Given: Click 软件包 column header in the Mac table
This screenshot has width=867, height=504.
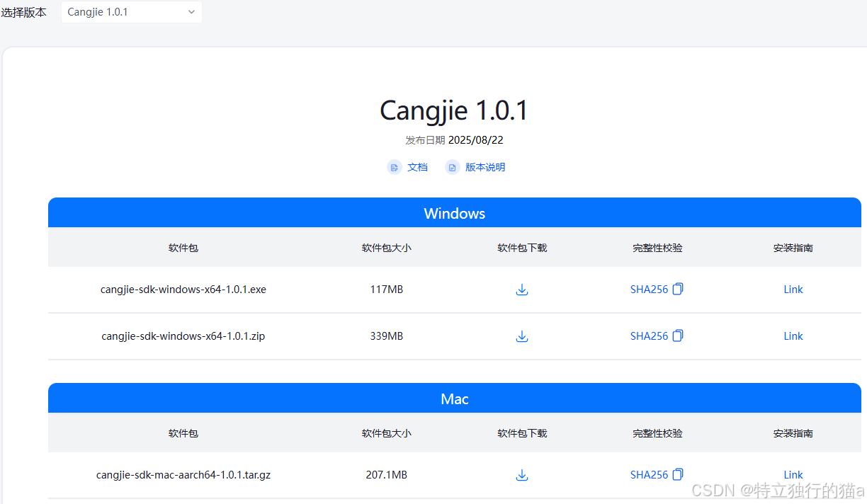Looking at the screenshot, I should (x=183, y=433).
